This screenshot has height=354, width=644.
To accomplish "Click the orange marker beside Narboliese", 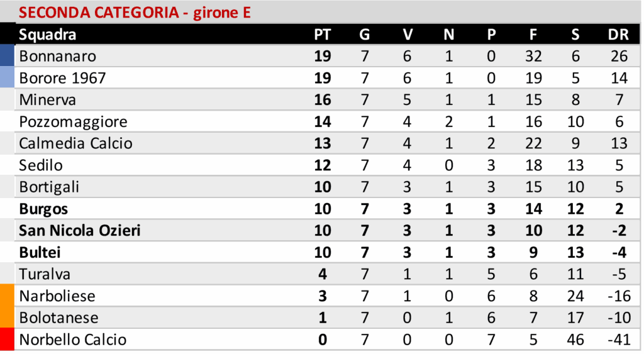I will pyautogui.click(x=7, y=296).
